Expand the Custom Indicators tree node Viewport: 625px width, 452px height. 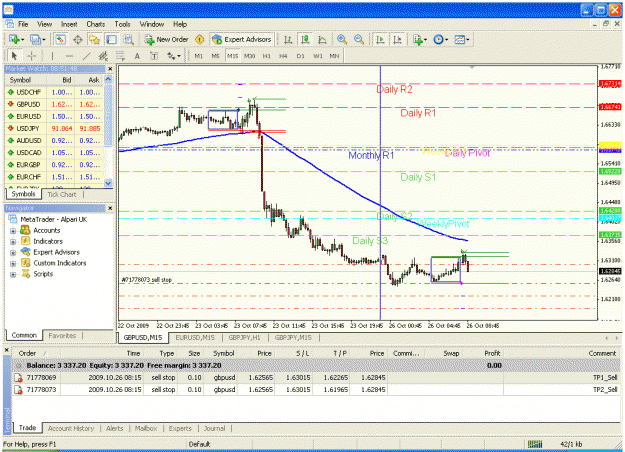click(x=13, y=263)
